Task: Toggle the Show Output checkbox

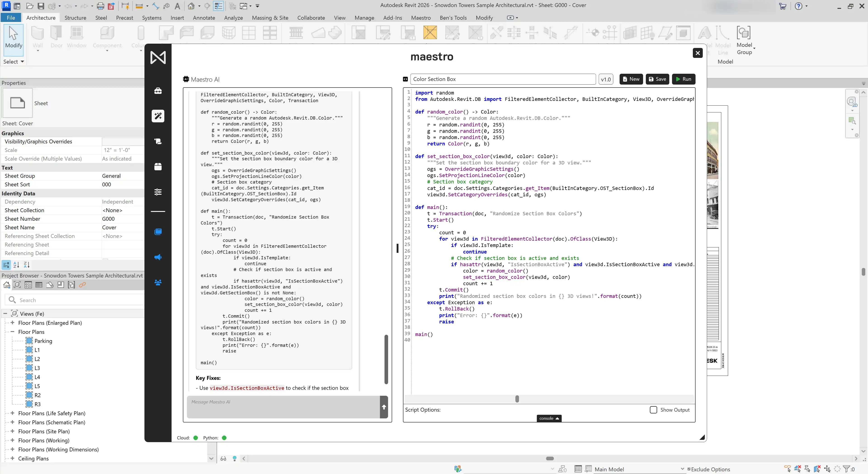Action: tap(653, 410)
